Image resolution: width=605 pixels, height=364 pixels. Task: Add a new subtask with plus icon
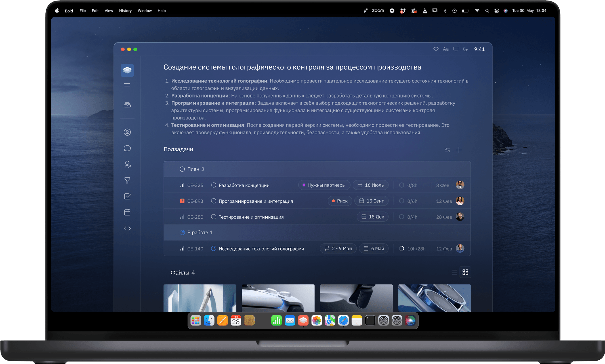tap(459, 150)
